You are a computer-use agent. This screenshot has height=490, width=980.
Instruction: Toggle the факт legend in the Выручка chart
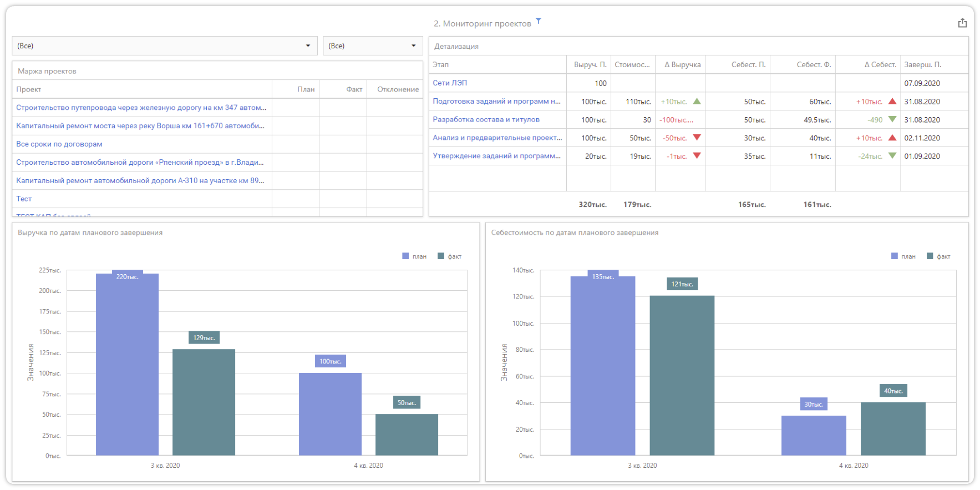coord(450,256)
